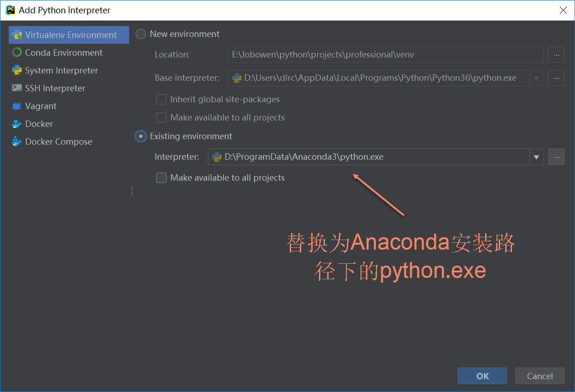This screenshot has height=392, width=575.
Task: Tick the Inherit global site-packages checkbox
Action: (x=161, y=99)
